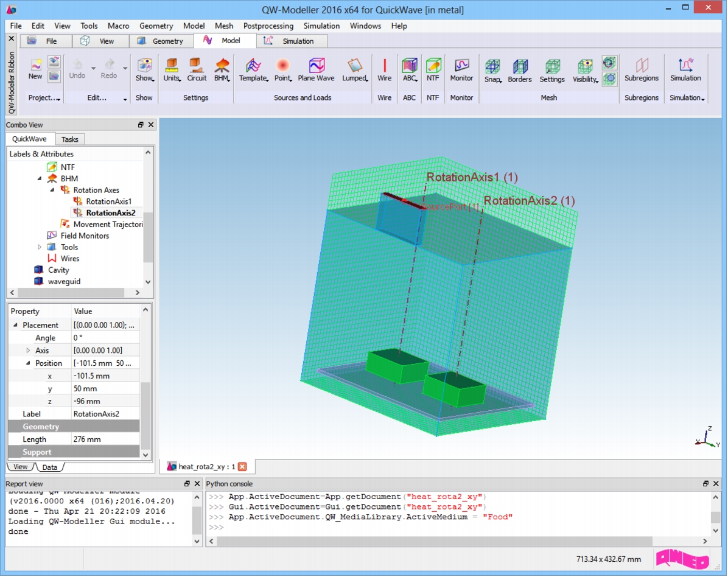Click the Angle value field
This screenshot has width=728, height=577.
pos(105,338)
